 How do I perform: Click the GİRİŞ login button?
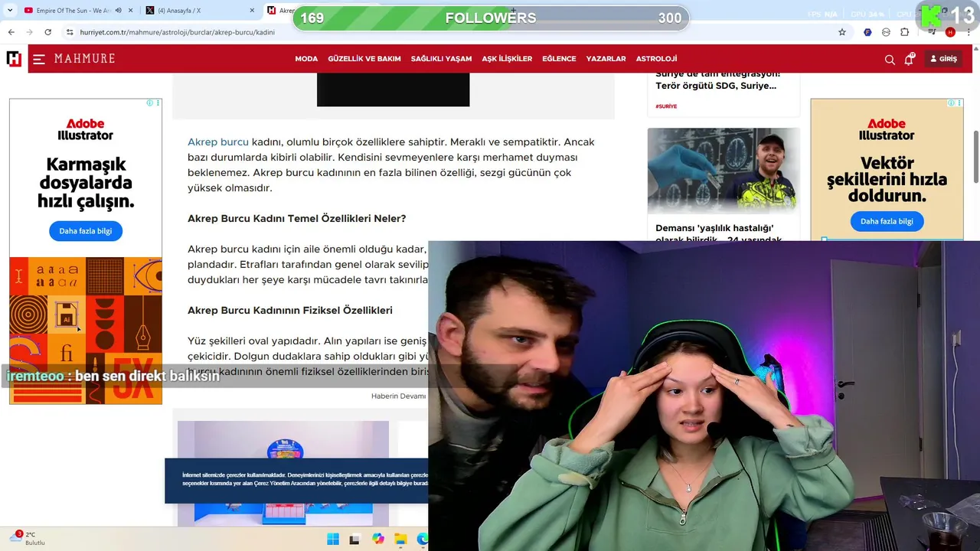(x=943, y=59)
